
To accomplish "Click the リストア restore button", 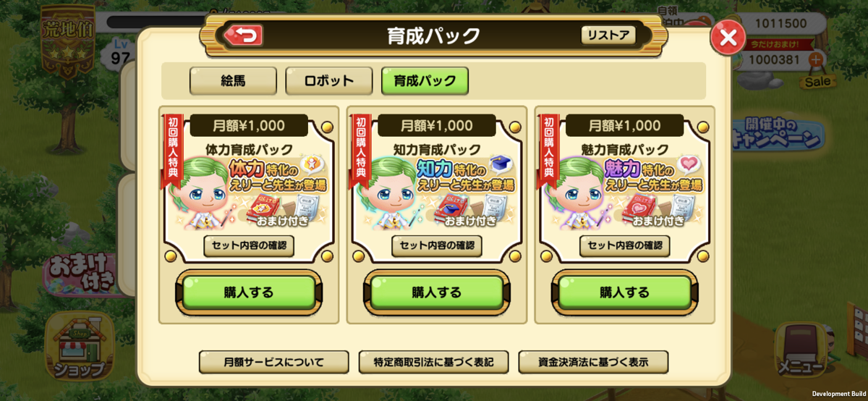I will click(608, 35).
